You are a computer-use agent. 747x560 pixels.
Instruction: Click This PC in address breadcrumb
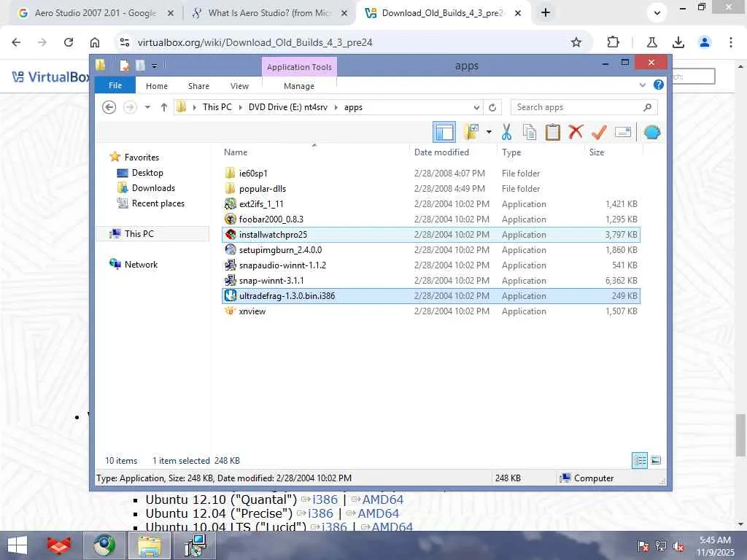[217, 107]
